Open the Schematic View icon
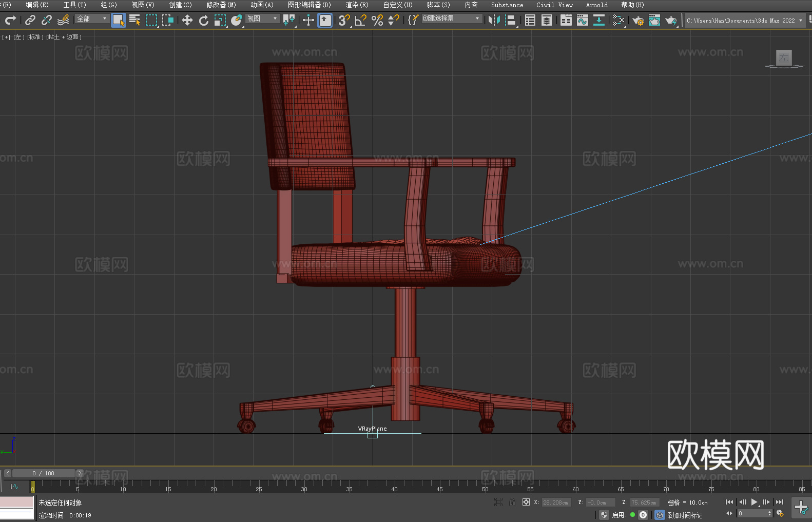Viewport: 812px width, 522px height. pos(598,20)
